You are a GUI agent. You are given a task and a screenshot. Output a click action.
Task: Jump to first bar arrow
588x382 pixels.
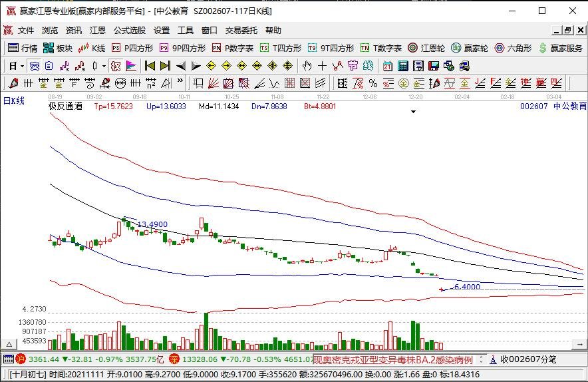[x=150, y=67]
